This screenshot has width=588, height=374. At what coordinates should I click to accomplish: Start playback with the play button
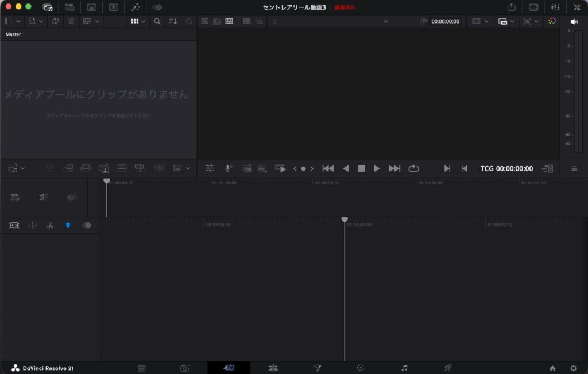click(x=377, y=168)
